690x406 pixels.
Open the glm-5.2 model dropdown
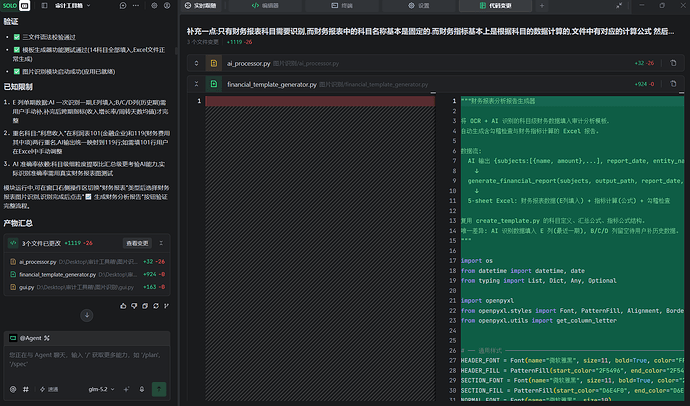pos(101,389)
